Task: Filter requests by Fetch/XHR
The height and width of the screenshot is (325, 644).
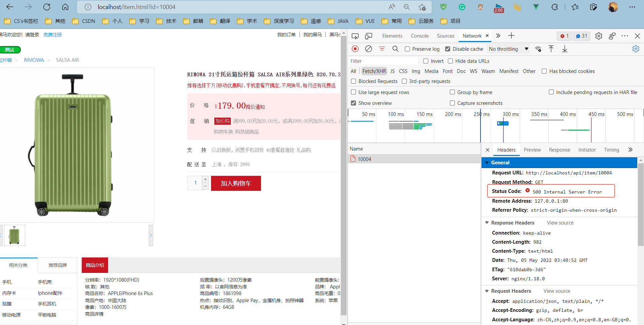Action: 374,71
